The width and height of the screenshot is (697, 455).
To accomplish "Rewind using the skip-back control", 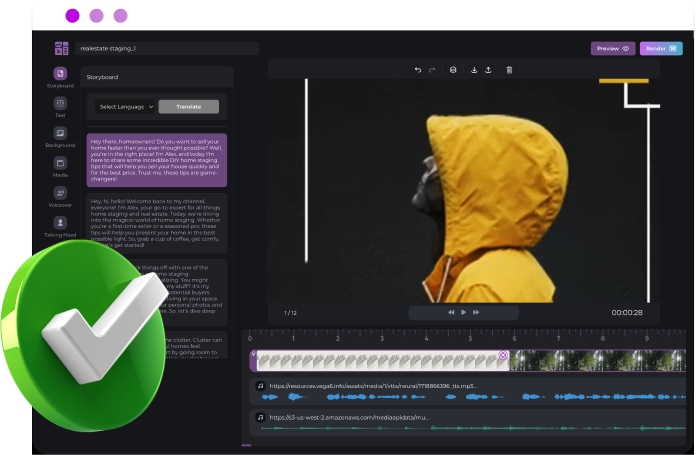I will coord(451,312).
